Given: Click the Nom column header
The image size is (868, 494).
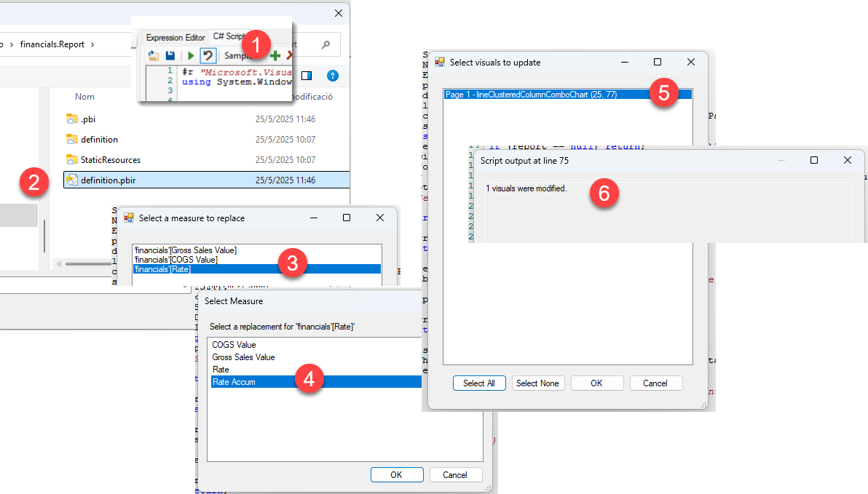Looking at the screenshot, I should click(85, 97).
